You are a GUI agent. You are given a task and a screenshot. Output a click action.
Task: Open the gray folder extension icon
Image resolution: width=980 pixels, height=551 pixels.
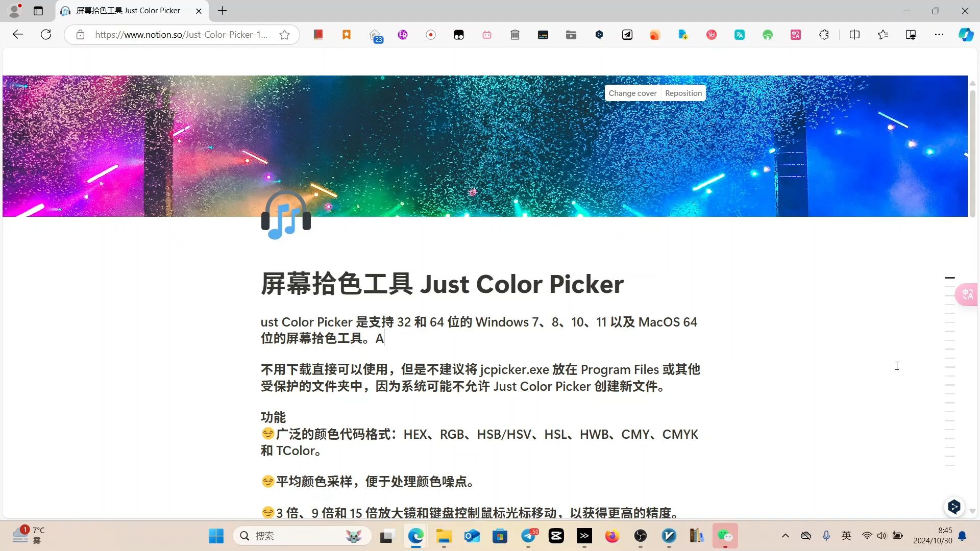click(571, 35)
